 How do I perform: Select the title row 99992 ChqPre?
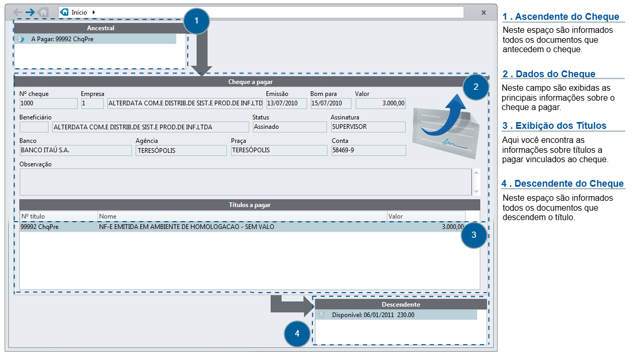(242, 227)
